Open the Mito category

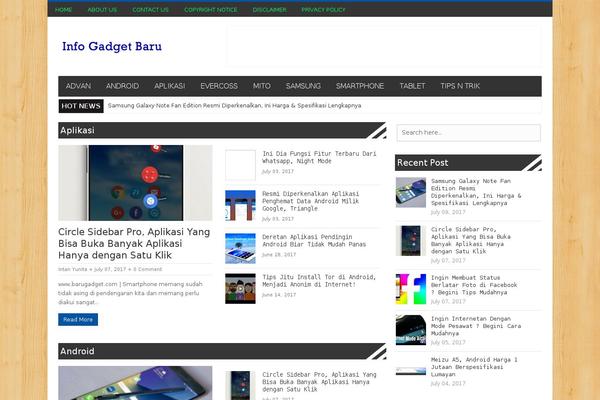262,86
